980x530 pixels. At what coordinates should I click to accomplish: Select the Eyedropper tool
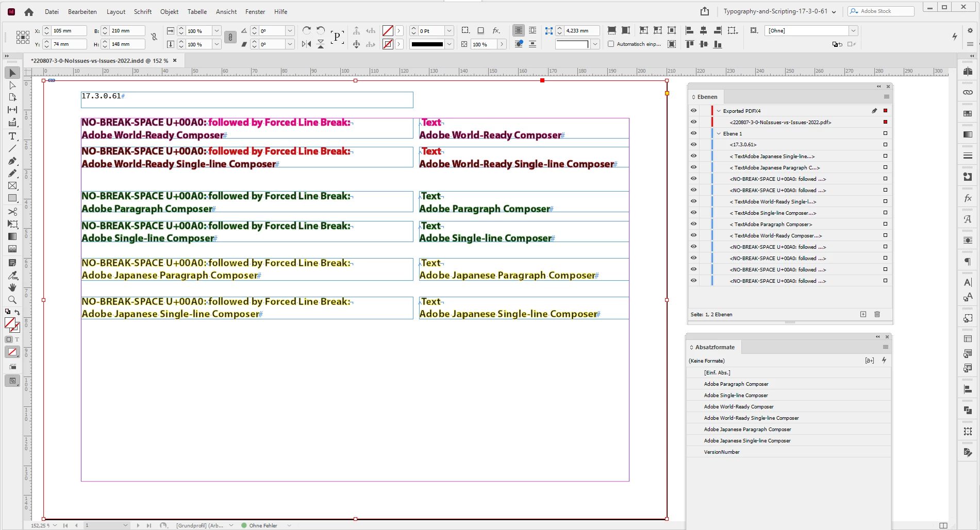[x=12, y=275]
